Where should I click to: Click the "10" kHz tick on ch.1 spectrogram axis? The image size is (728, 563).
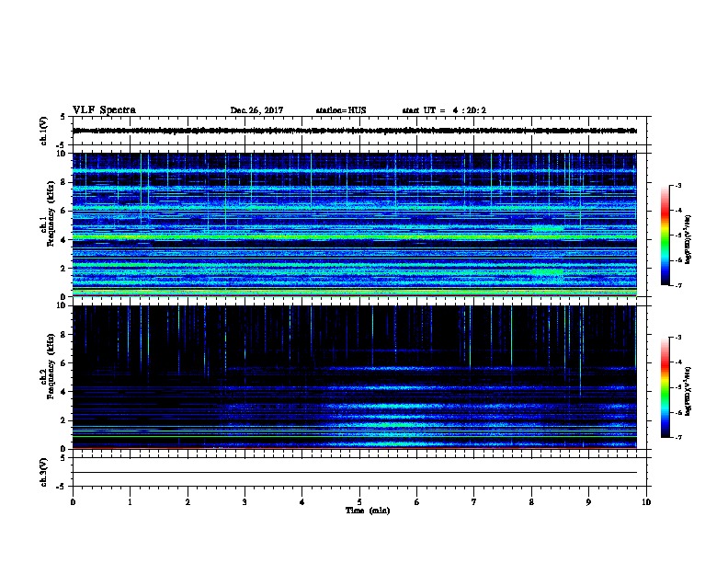[63, 154]
